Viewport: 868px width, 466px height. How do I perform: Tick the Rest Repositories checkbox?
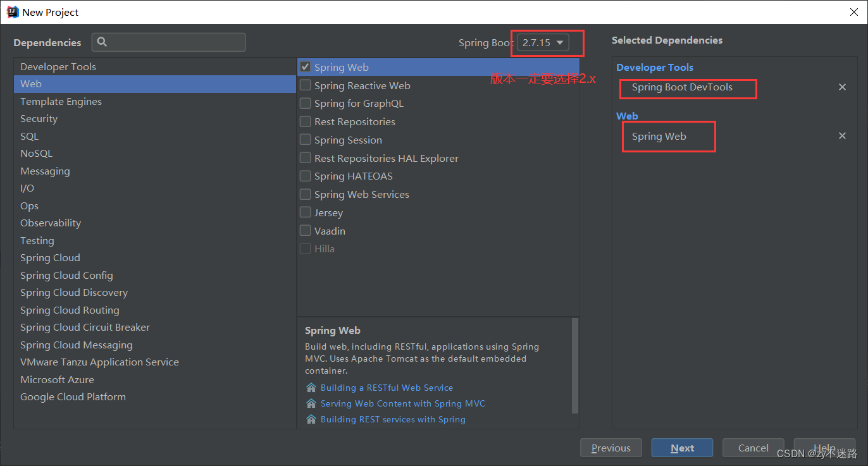pyautogui.click(x=306, y=121)
